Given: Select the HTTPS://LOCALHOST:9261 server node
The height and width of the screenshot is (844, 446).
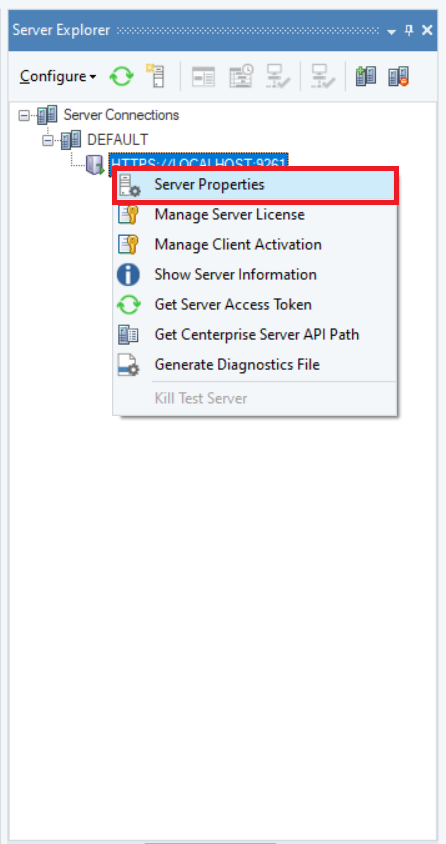Looking at the screenshot, I should tap(199, 161).
